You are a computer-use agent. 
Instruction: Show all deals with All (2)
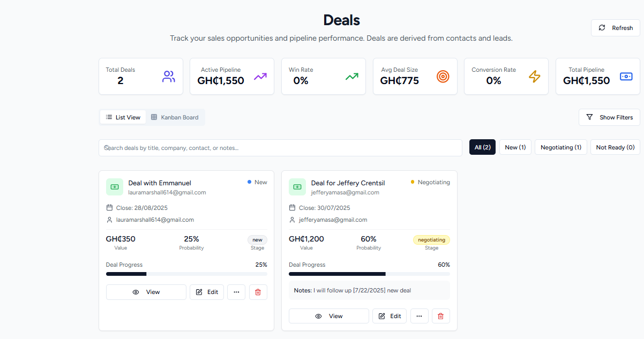pos(482,147)
